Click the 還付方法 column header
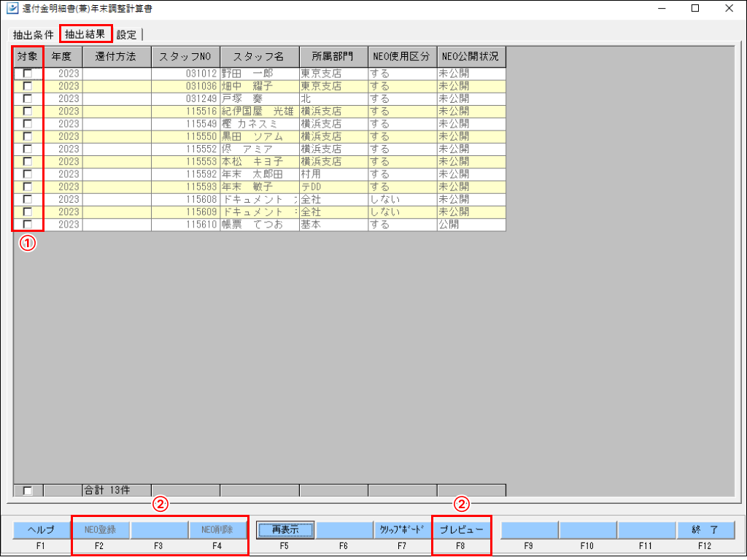This screenshot has width=747, height=560. 117,57
